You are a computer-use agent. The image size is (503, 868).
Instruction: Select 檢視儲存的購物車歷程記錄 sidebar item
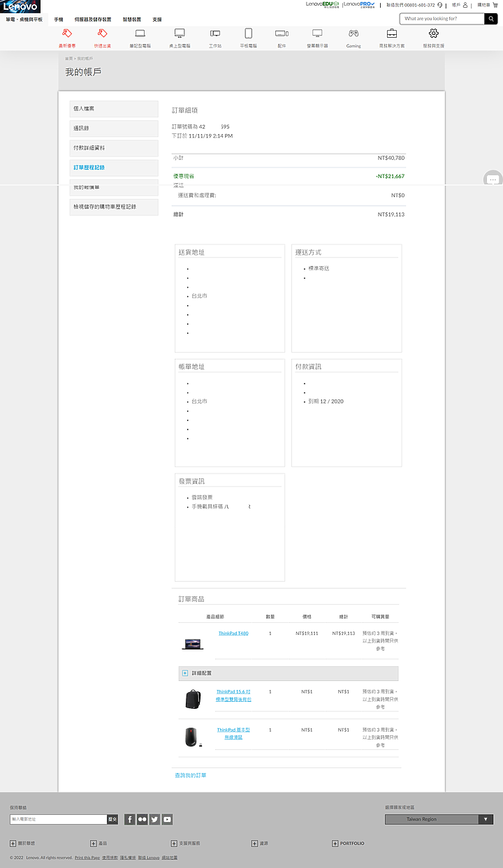pos(114,207)
